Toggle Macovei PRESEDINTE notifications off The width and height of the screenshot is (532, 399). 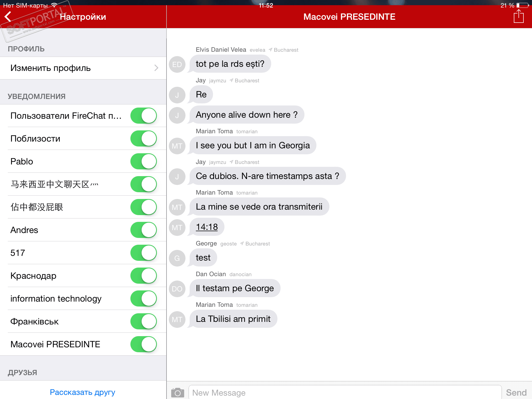click(144, 344)
